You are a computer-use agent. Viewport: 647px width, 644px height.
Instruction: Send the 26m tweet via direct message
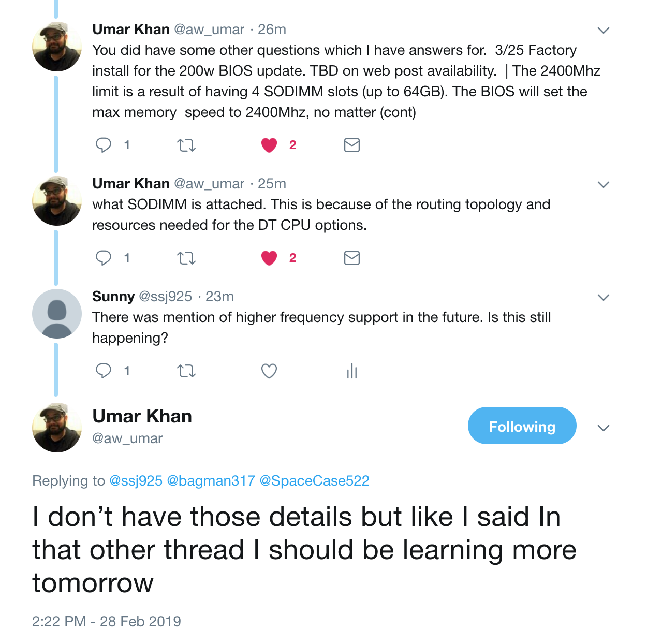coord(352,145)
